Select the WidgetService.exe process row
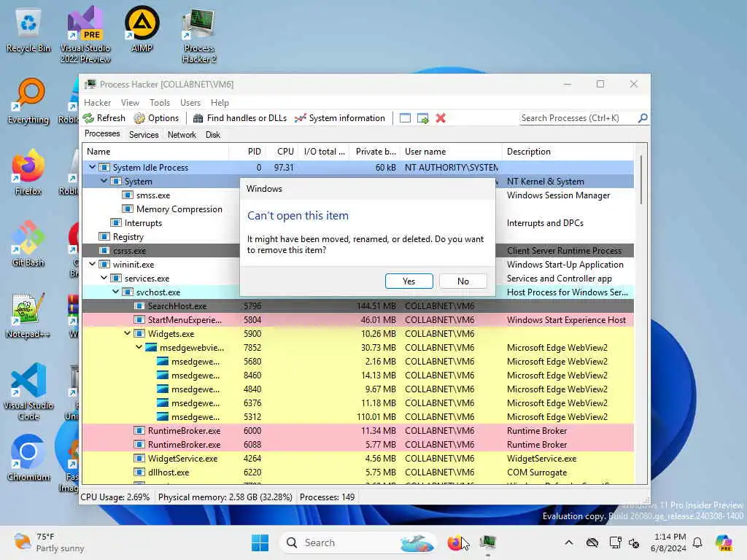 coord(357,458)
